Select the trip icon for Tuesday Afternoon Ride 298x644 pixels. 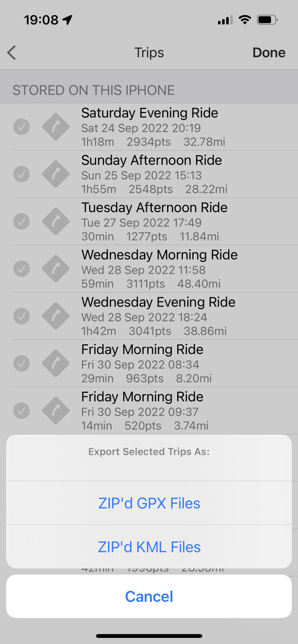(56, 221)
